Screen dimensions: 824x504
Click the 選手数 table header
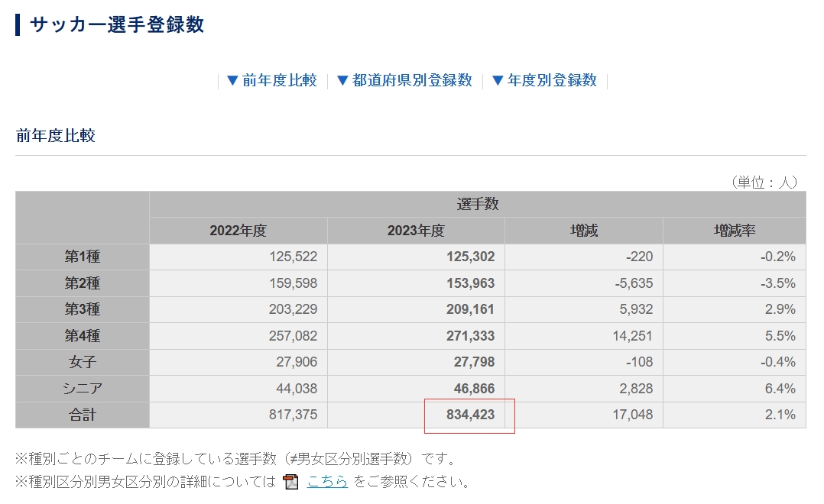pos(477,204)
